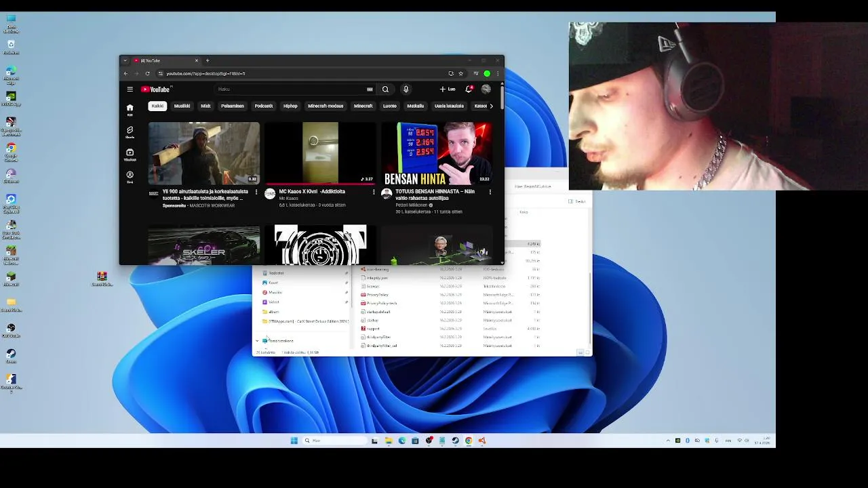Go to Koti home in sidebar

[x=130, y=110]
